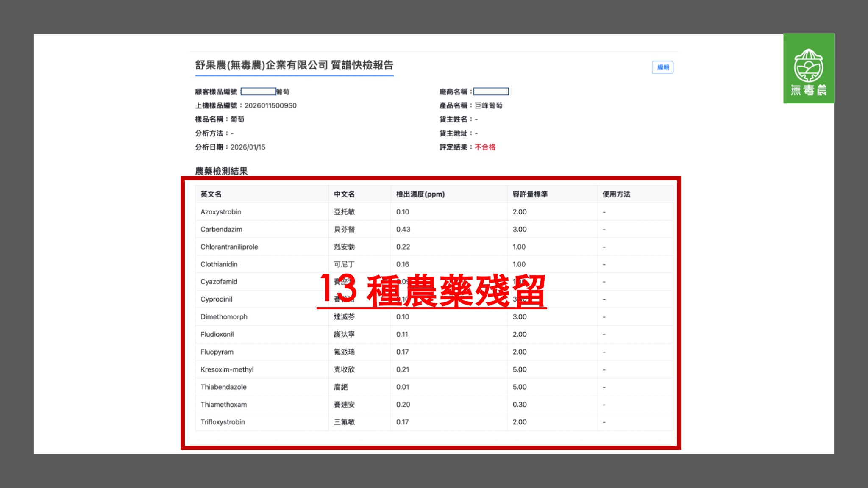
Task: Select the red 不合格 result text
Action: [x=486, y=147]
